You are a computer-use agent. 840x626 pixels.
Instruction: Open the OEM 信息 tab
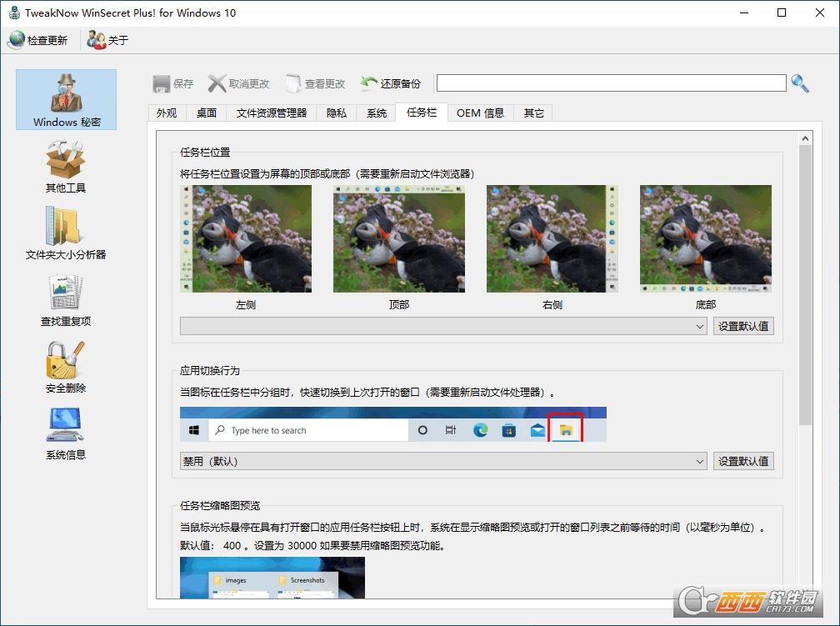click(x=481, y=113)
